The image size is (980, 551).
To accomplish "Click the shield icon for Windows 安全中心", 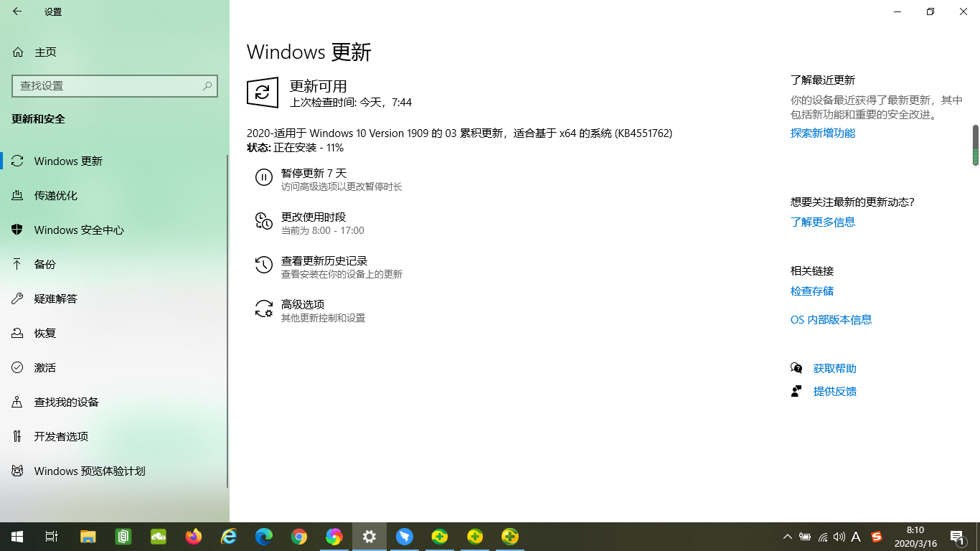I will pyautogui.click(x=18, y=230).
